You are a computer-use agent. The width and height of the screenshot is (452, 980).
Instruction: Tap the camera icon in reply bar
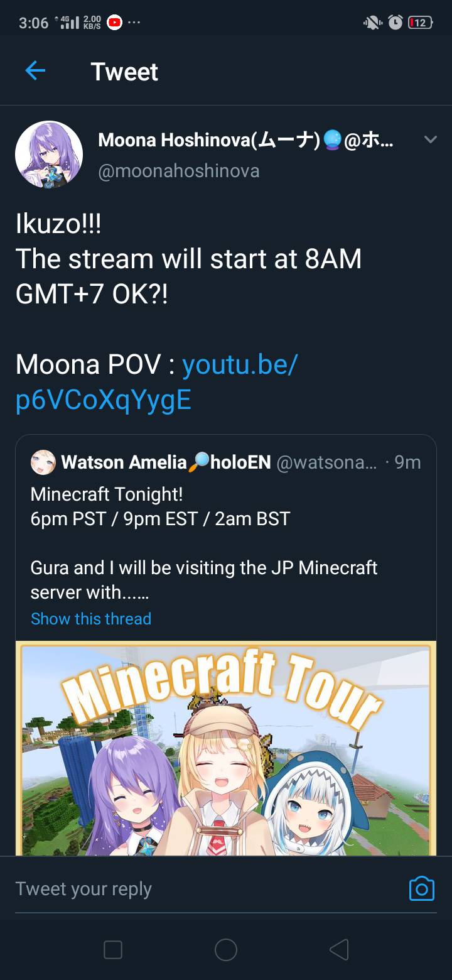(421, 888)
